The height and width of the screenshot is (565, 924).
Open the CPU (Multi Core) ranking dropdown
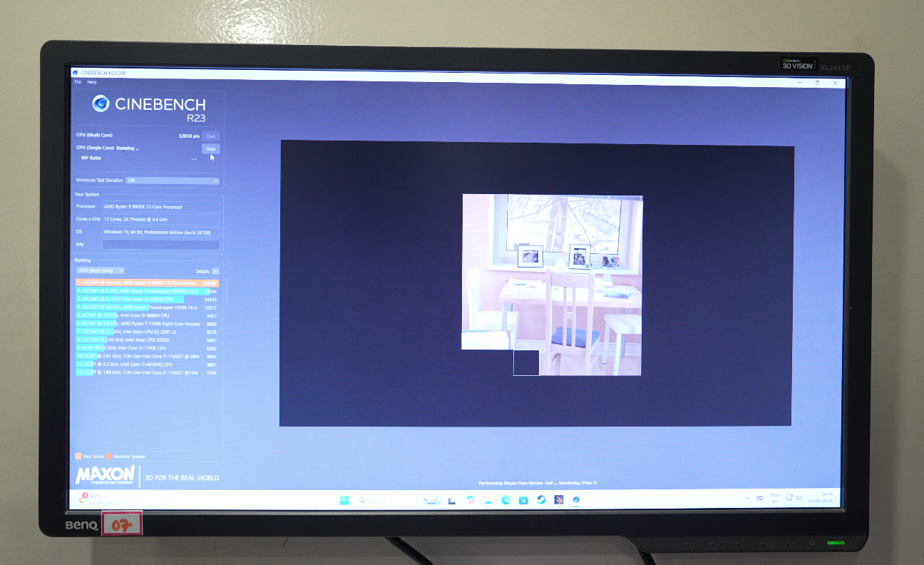point(101,270)
